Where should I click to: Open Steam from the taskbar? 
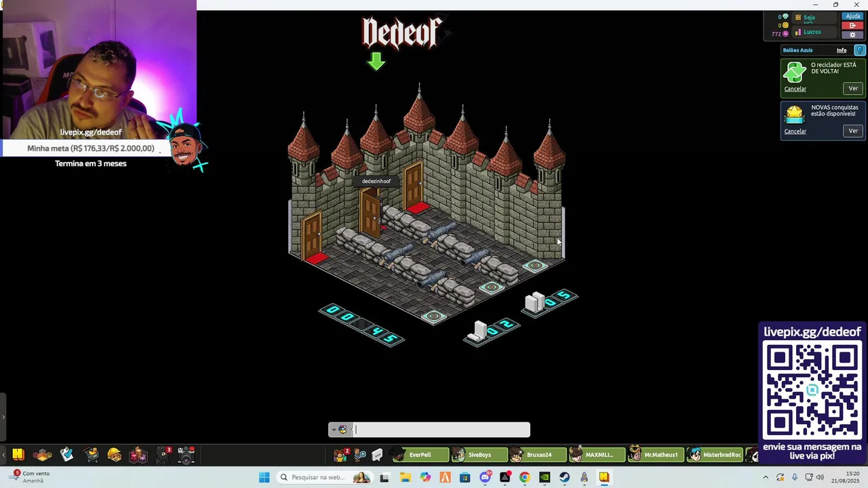[564, 477]
